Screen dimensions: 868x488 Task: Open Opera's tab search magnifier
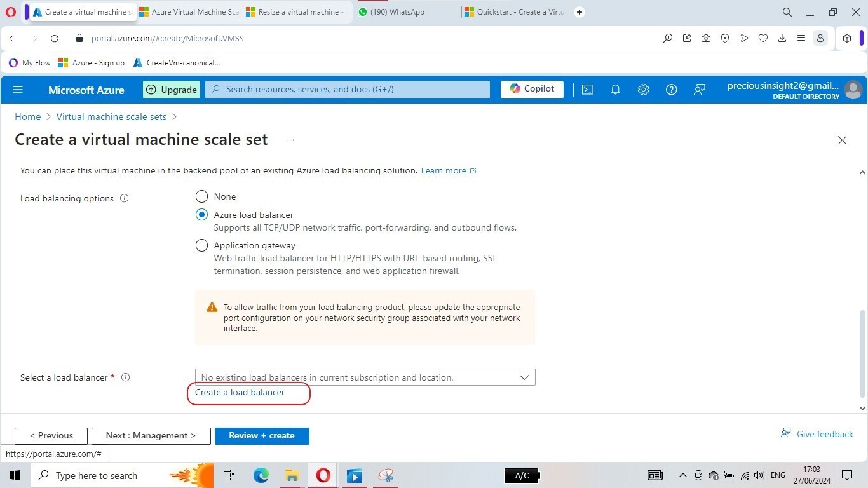click(x=787, y=12)
